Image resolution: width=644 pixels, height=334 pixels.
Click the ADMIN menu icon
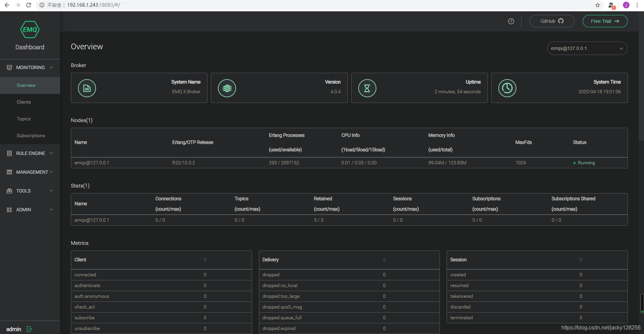[x=9, y=210]
